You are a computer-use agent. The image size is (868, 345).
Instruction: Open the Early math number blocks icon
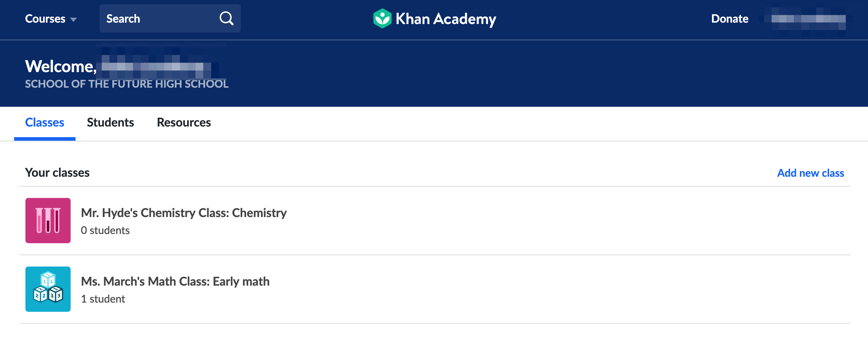(48, 289)
